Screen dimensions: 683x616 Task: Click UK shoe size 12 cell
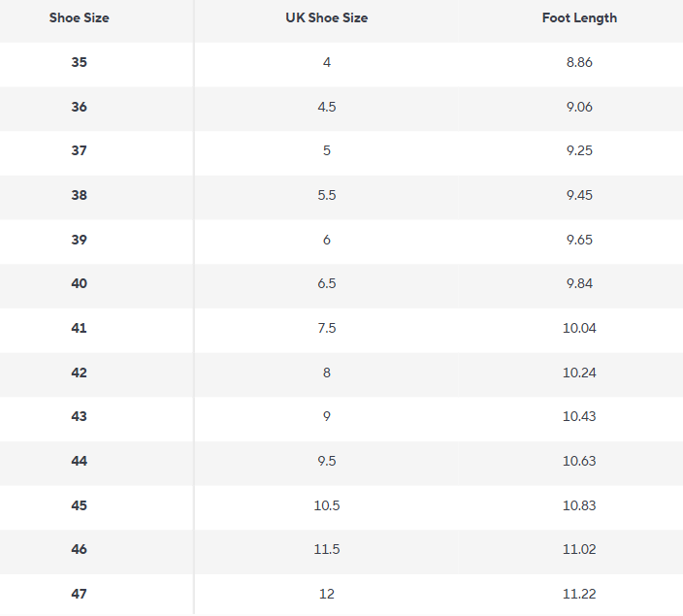327,594
